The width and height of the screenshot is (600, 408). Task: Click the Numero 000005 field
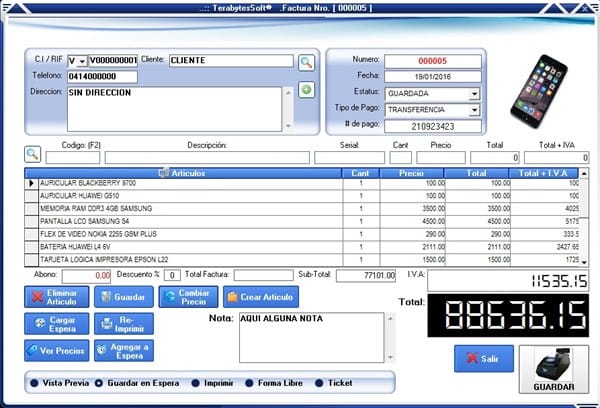(433, 61)
